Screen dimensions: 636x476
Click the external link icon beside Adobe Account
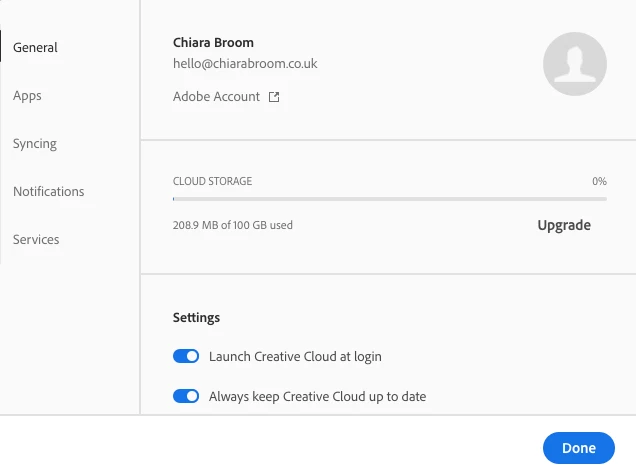(274, 97)
